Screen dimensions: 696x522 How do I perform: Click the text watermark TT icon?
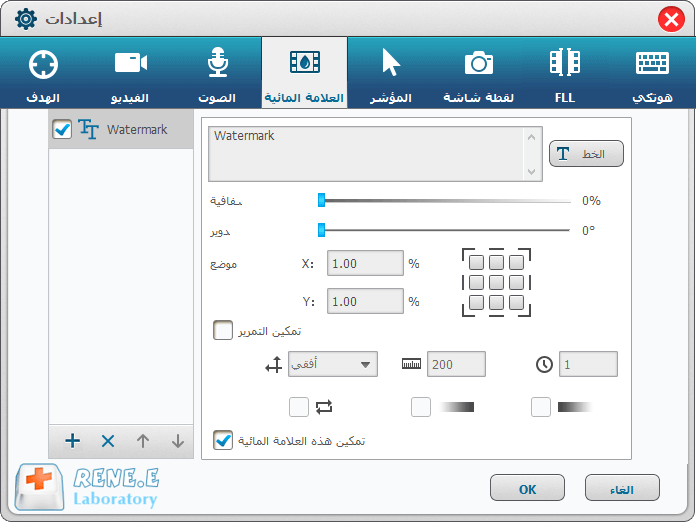coord(88,129)
